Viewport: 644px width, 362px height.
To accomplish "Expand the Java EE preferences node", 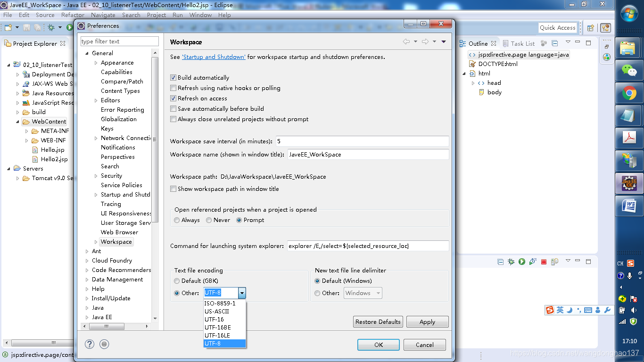I will 87,317.
